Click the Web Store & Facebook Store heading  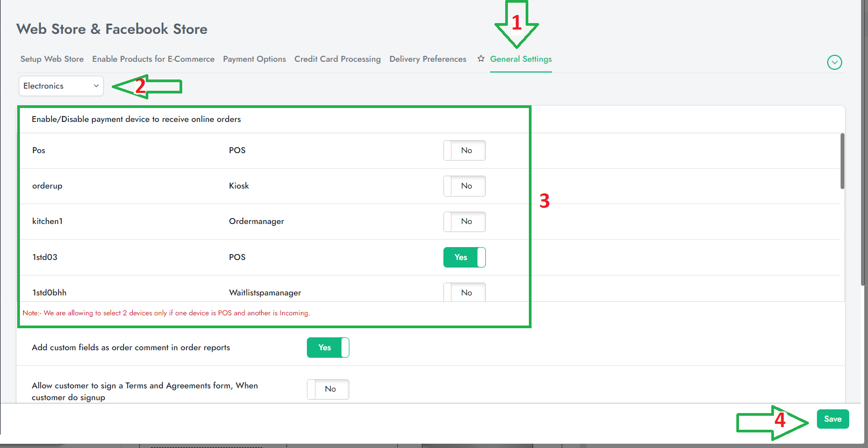(112, 29)
